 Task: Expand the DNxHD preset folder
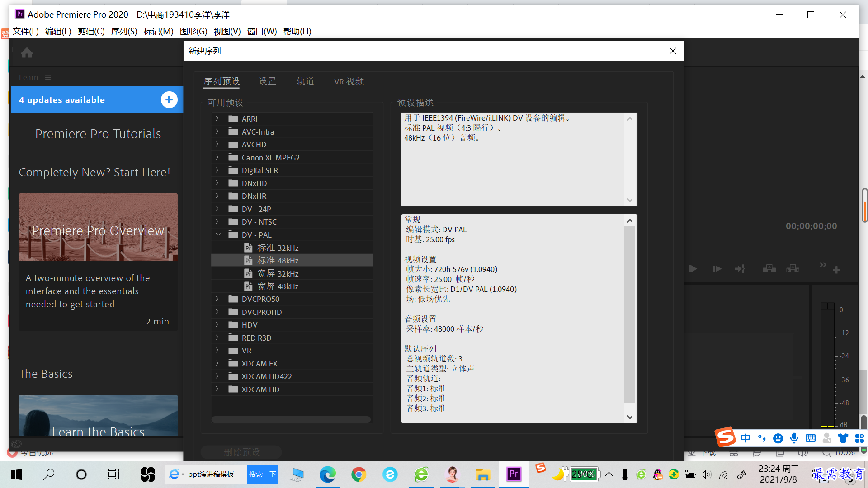217,183
